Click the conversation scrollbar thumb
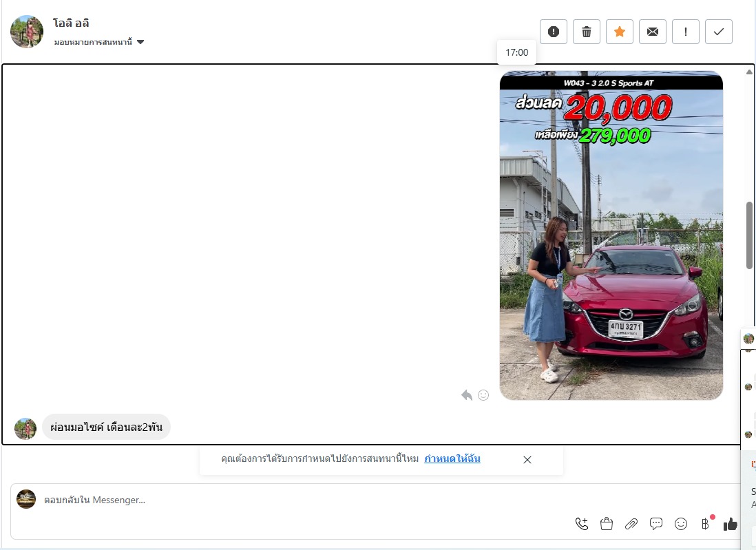756x550 pixels. (749, 235)
